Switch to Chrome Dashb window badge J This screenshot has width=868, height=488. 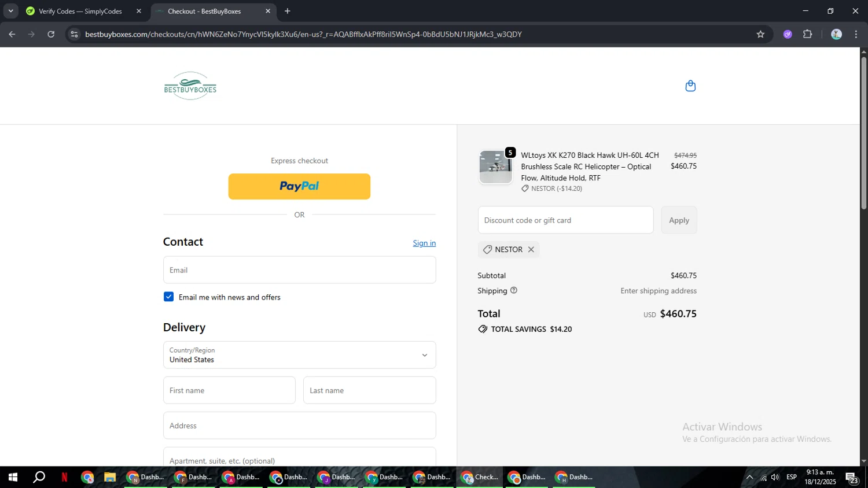[336, 477]
